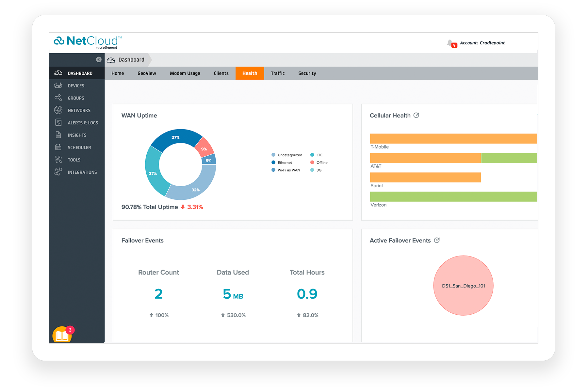Switch to the Modem Usage tab
The height and width of the screenshot is (390, 588).
[x=185, y=73]
